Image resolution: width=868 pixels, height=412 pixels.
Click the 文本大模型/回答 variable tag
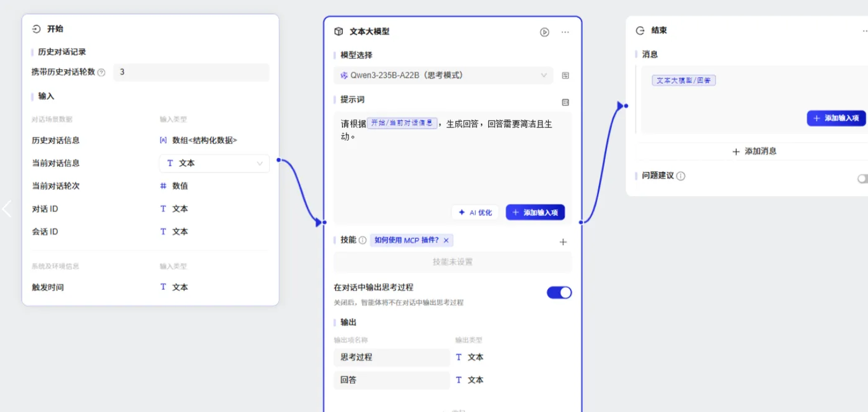[x=683, y=80]
